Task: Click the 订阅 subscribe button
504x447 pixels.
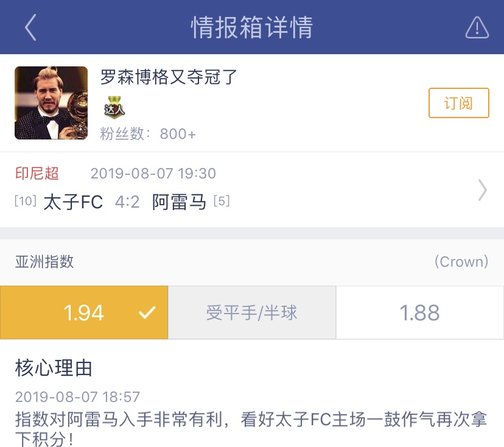Action: coord(459,103)
